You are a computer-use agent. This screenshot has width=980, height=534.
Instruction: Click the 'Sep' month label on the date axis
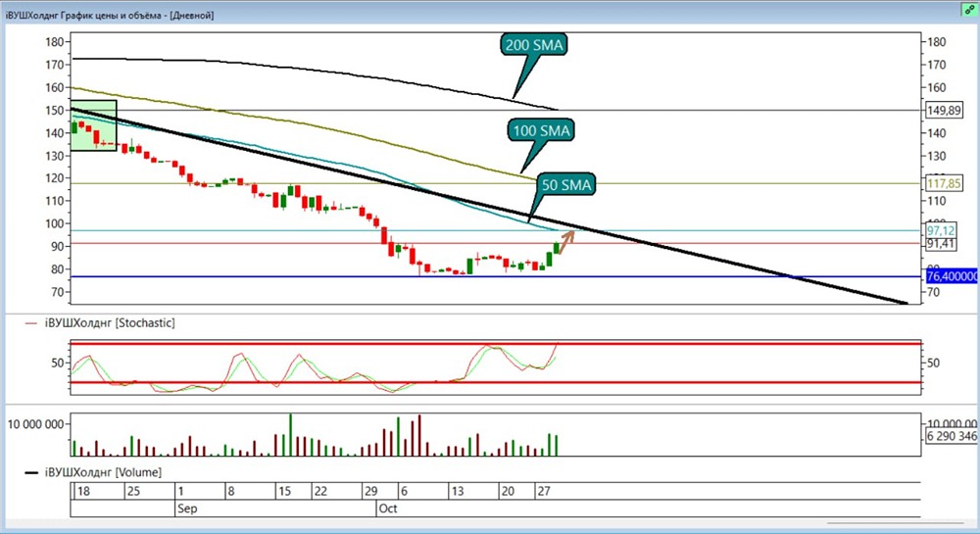click(187, 509)
